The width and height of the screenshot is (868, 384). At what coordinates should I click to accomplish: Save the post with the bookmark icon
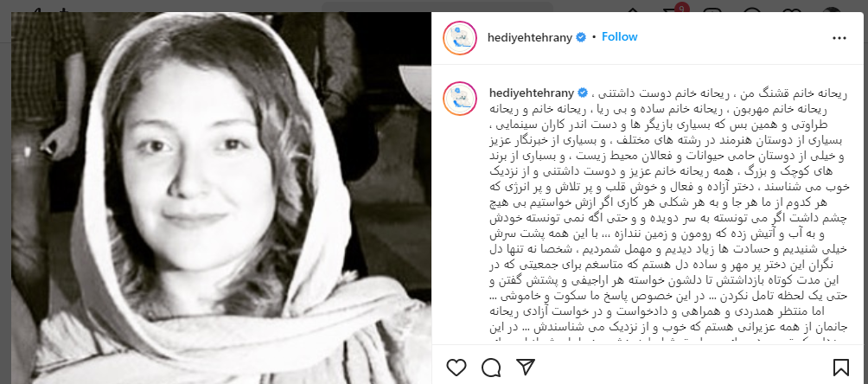click(x=841, y=367)
